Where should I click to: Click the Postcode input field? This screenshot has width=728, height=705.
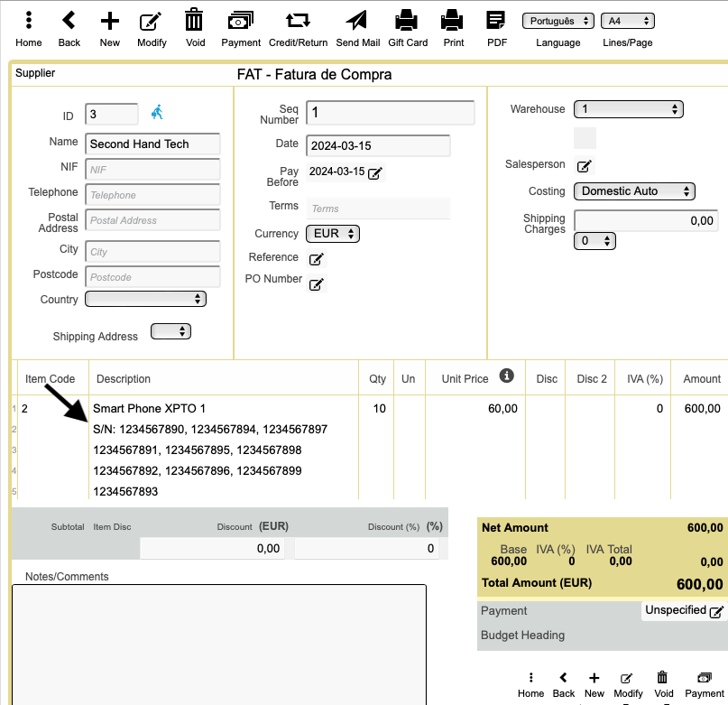152,277
